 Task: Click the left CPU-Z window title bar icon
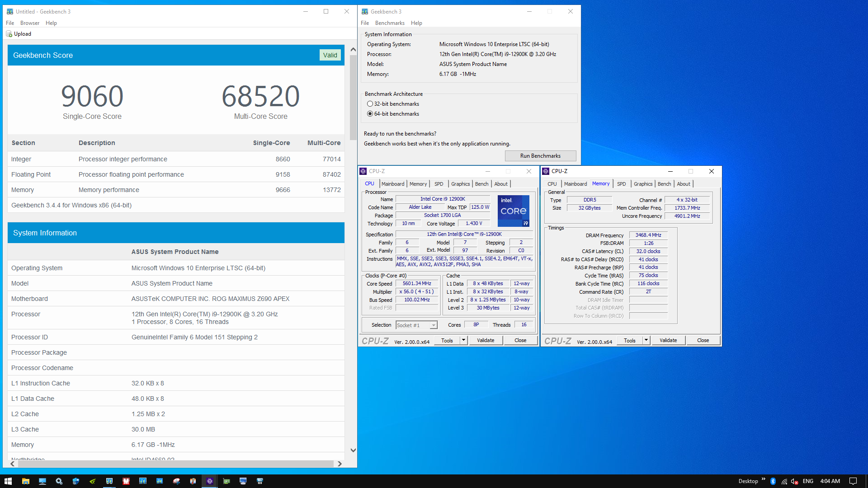(x=363, y=171)
